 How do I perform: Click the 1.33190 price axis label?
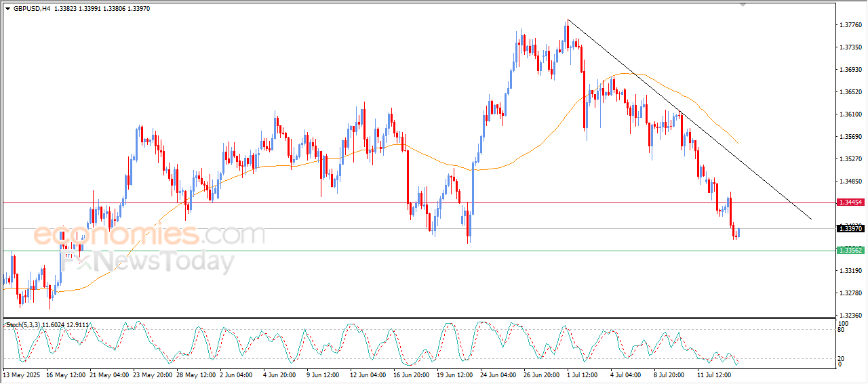[x=850, y=271]
